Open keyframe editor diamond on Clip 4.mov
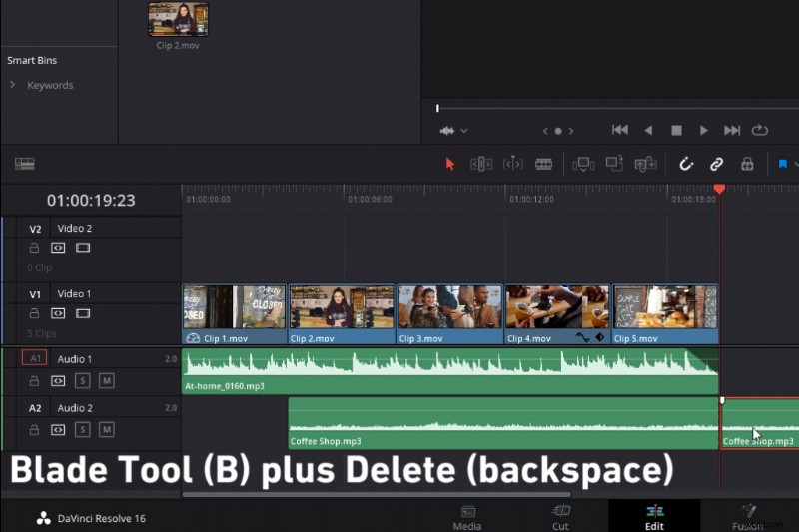Screen dimensions: 799x532 600,337
